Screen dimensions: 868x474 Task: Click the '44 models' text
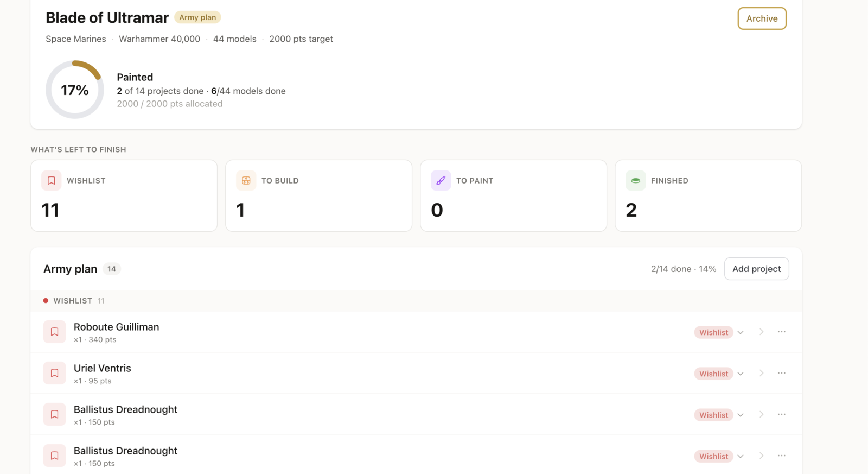pos(234,39)
